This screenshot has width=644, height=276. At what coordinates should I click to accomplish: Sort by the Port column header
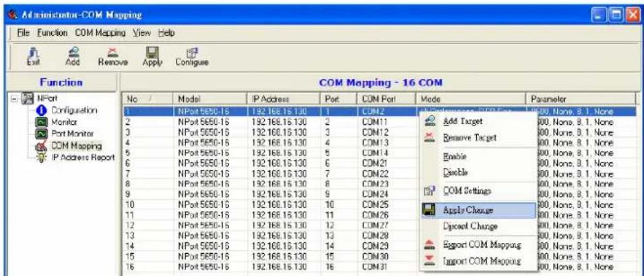click(x=338, y=99)
